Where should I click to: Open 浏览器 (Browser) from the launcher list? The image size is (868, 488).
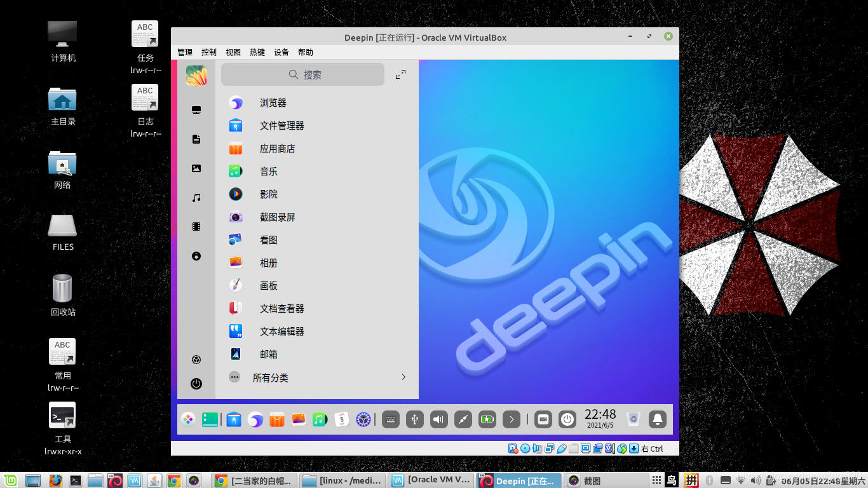click(317, 103)
